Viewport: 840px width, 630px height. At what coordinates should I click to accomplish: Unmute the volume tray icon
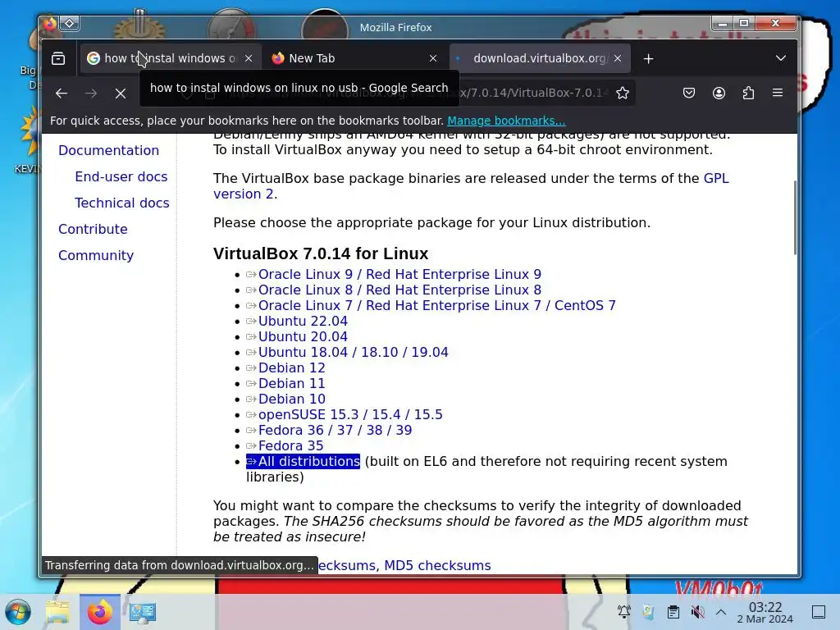click(x=697, y=612)
